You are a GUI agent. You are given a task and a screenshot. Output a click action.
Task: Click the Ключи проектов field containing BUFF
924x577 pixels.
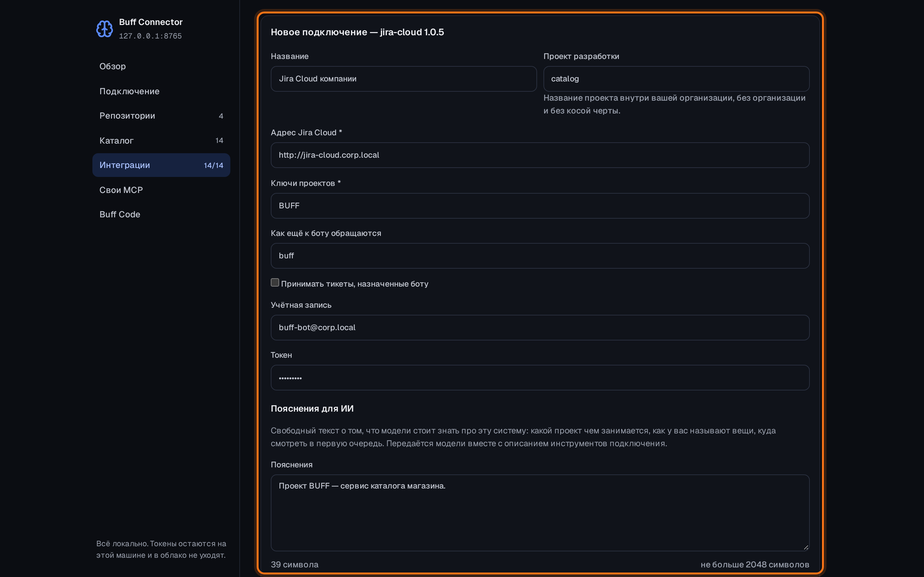[540, 206]
